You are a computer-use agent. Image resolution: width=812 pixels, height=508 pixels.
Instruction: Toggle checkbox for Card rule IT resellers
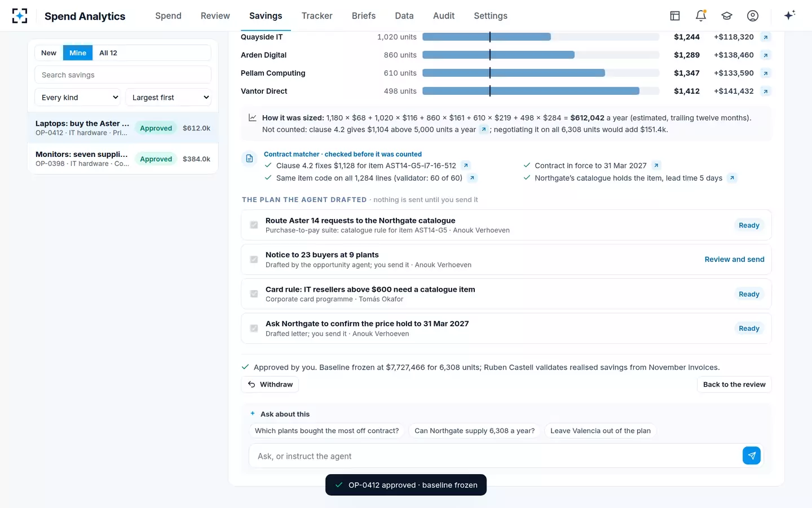(254, 294)
